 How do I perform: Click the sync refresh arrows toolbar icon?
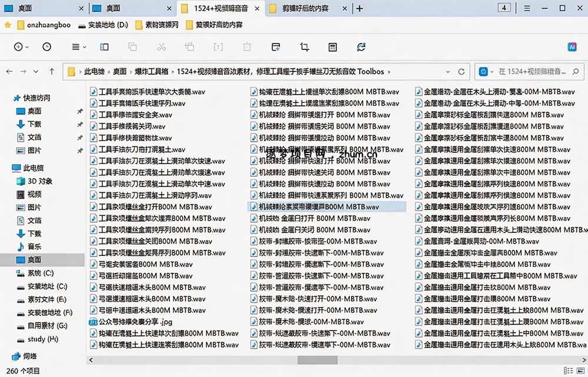(x=361, y=47)
